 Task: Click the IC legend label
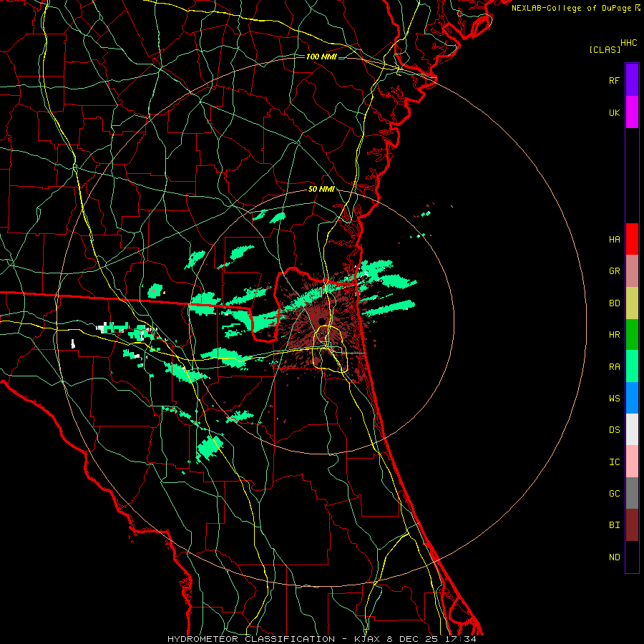614,462
